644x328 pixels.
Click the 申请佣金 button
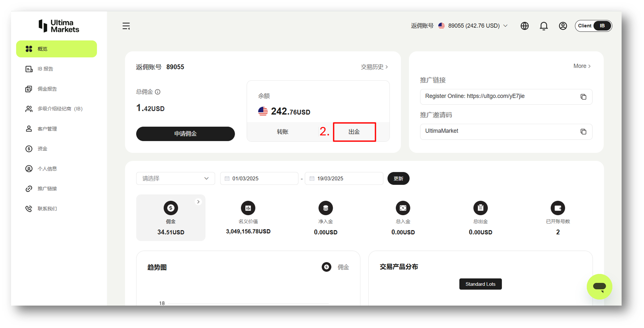pos(185,134)
